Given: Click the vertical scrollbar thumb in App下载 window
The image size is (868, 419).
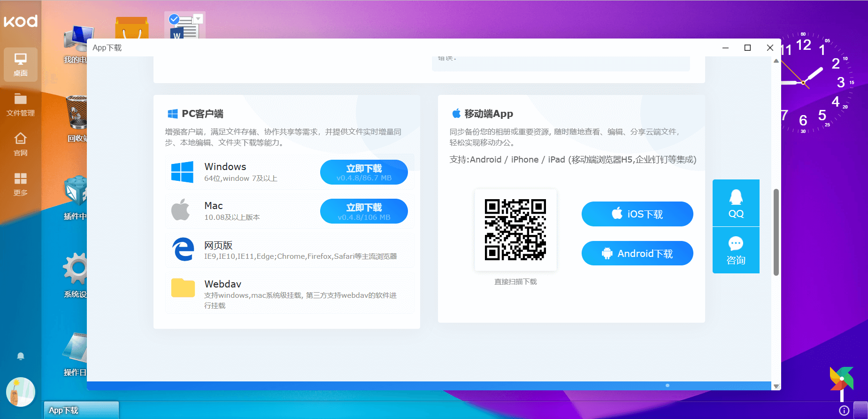Looking at the screenshot, I should click(x=776, y=232).
